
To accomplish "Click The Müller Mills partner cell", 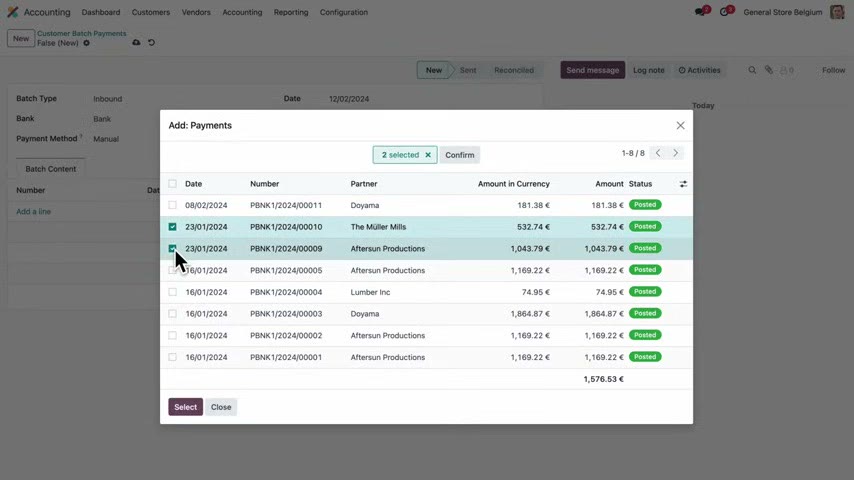I will point(379,227).
